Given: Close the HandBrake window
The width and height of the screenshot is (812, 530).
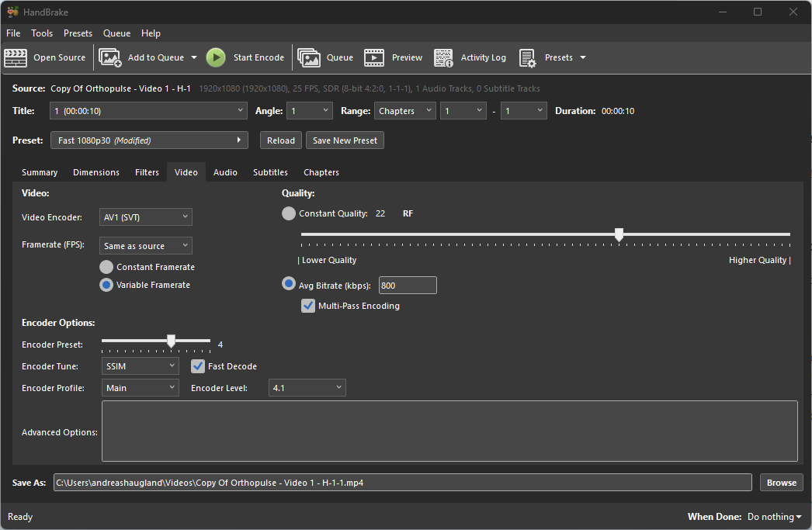Looking at the screenshot, I should coord(793,12).
